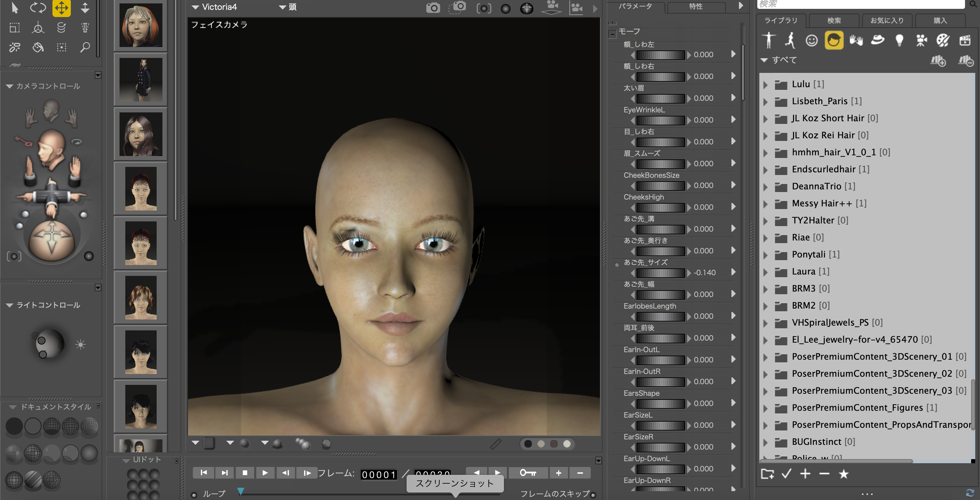Click the red-haired figure thumbnail
Viewport: 980px width, 500px height.
[141, 25]
